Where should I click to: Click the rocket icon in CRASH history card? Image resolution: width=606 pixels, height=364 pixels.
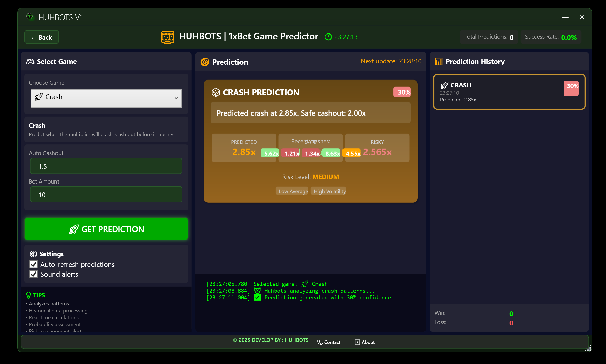coord(444,85)
